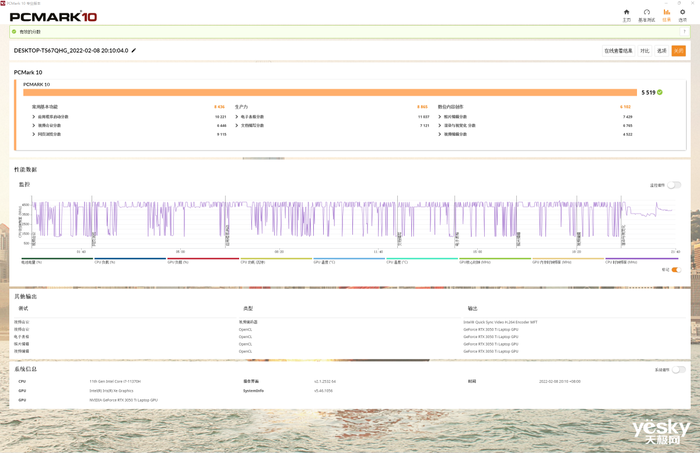700x453 pixels.
Task: Open the Home tab label
Action: pyautogui.click(x=627, y=20)
